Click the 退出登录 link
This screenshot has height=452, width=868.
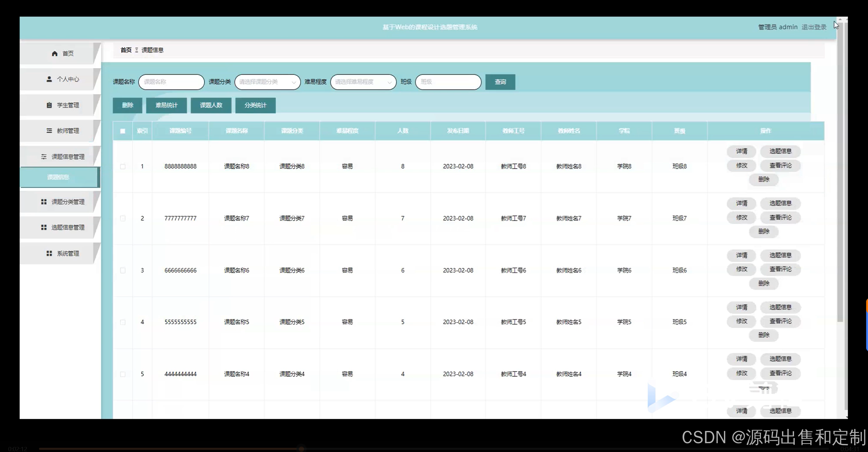[x=814, y=27]
